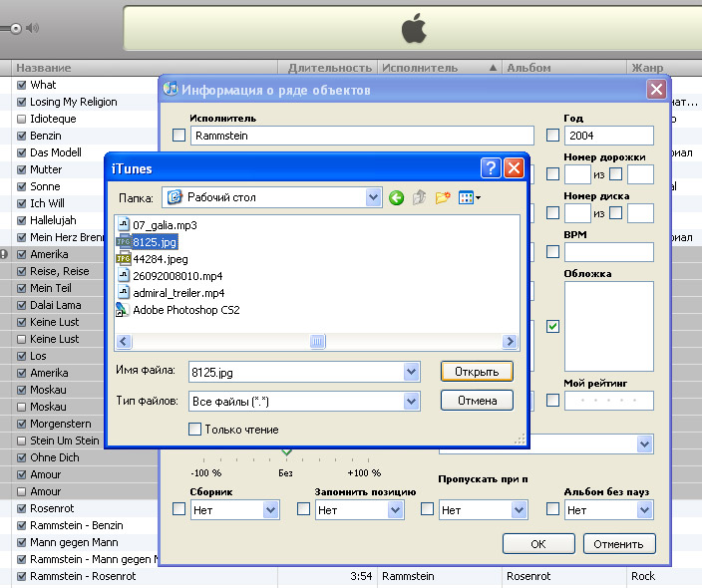The width and height of the screenshot is (702, 588).
Task: Select the 44284.jpeg image file
Action: coord(160,259)
